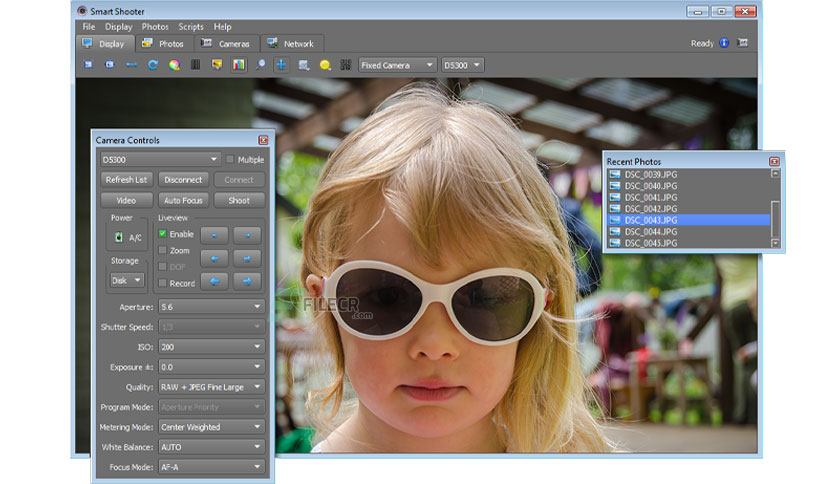
Task: Open the White Balance AUTO dropdown
Action: 212,447
